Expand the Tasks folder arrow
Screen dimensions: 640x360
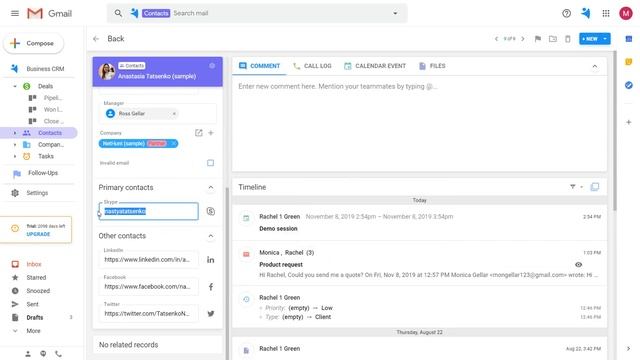(x=15, y=156)
